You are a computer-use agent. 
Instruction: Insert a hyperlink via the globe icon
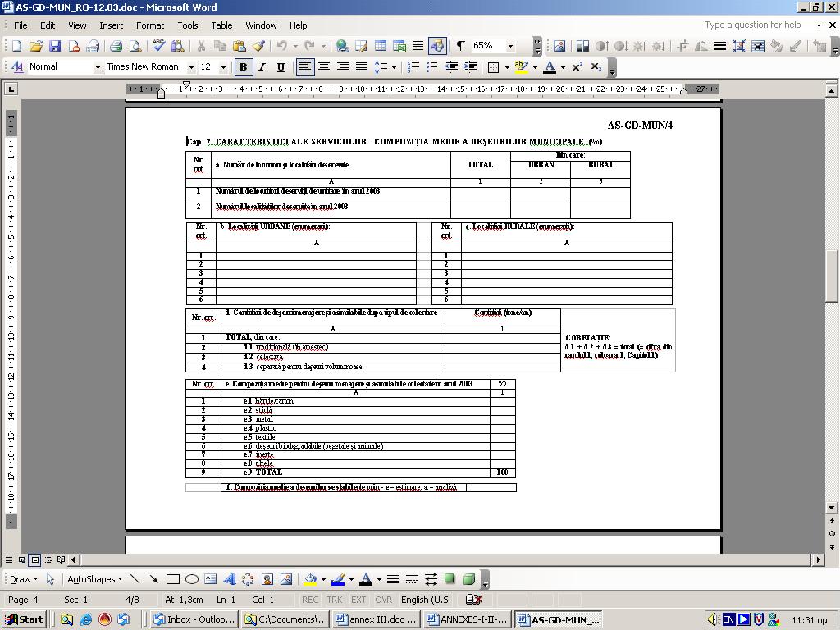tap(342, 46)
